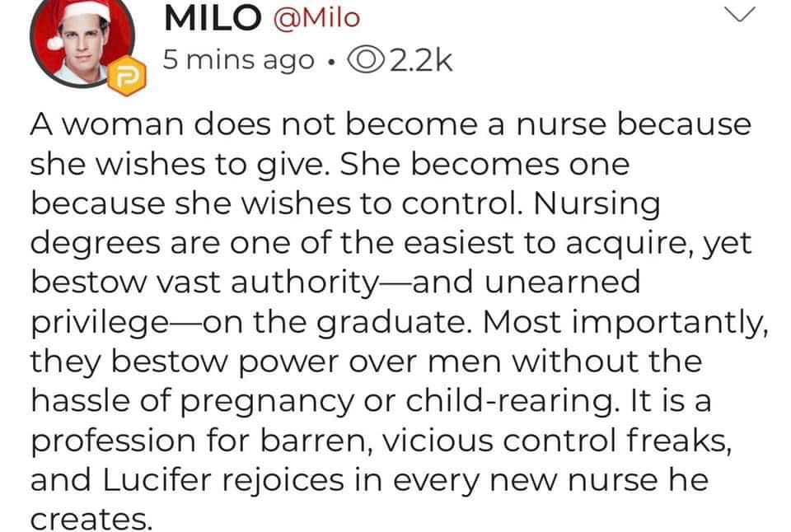The height and width of the screenshot is (532, 791).
Task: Open the Santa-hat profile avatar
Action: [x=82, y=43]
